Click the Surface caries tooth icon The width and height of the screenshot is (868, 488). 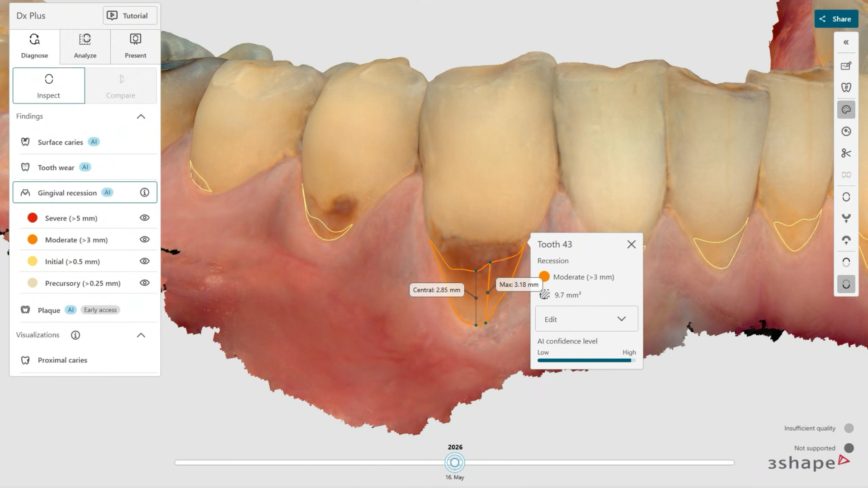click(25, 142)
